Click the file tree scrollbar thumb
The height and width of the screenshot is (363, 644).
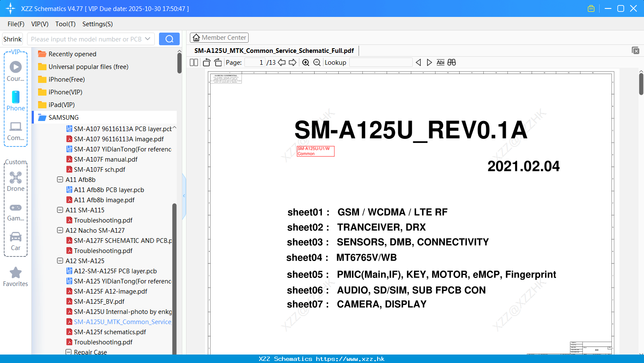(174, 279)
